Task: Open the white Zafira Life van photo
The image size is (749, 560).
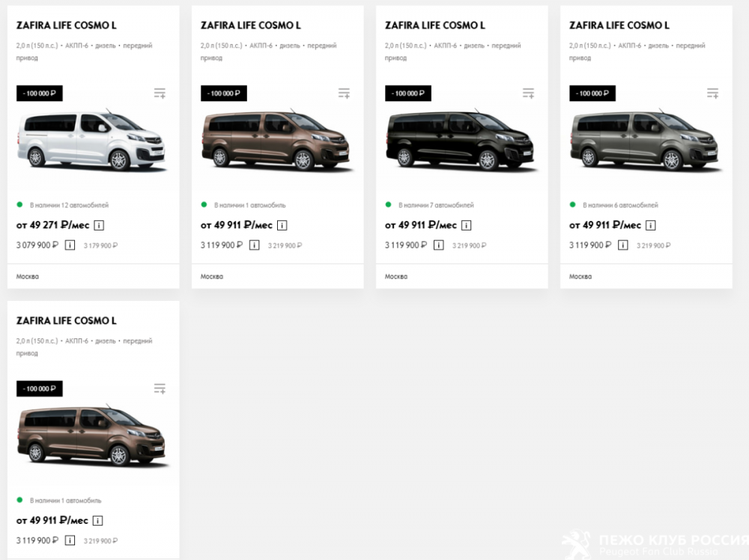Action: 93,141
